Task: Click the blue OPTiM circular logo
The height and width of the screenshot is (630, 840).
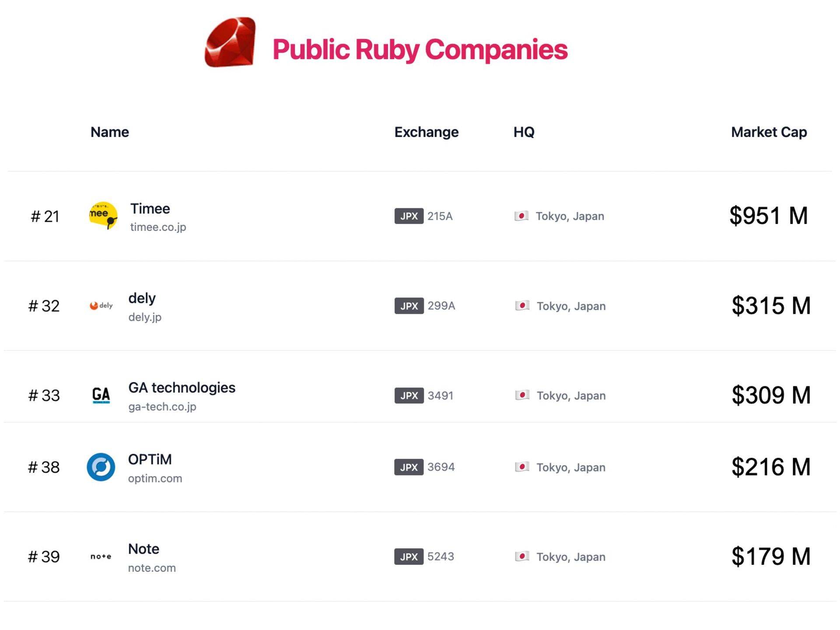Action: pos(101,467)
